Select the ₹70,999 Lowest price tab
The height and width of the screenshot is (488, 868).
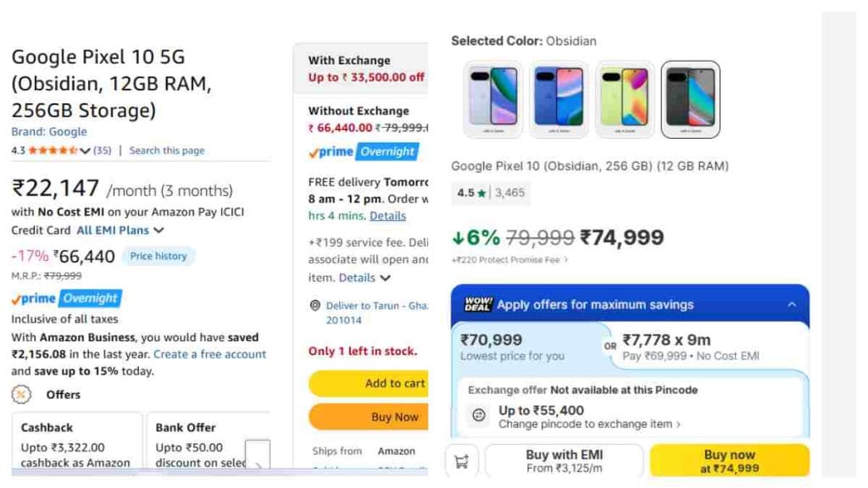[527, 347]
